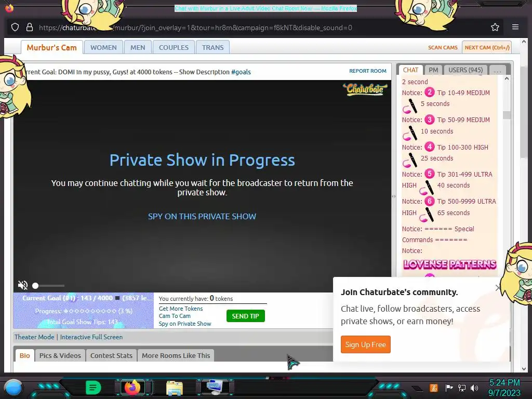Click the Firefox logo in title bar
Viewport: 532px width, 399px height.
coord(9,8)
